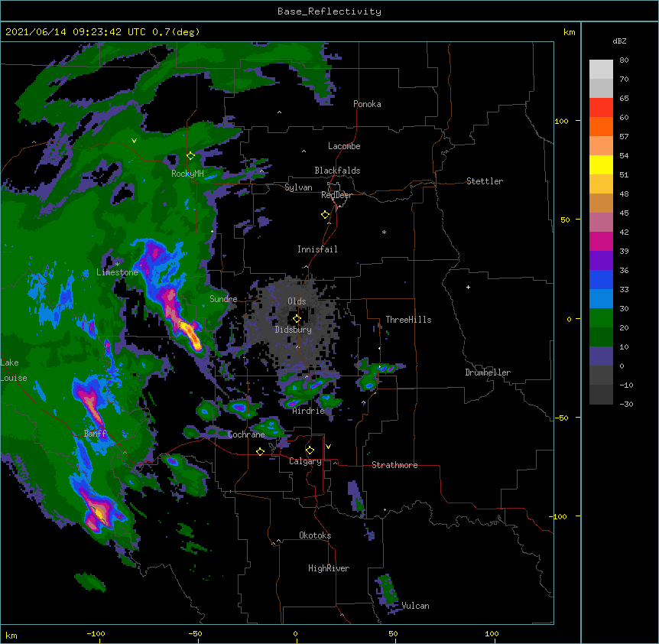The width and height of the screenshot is (659, 644).
Task: Click the Banff label
Action: pos(95,434)
